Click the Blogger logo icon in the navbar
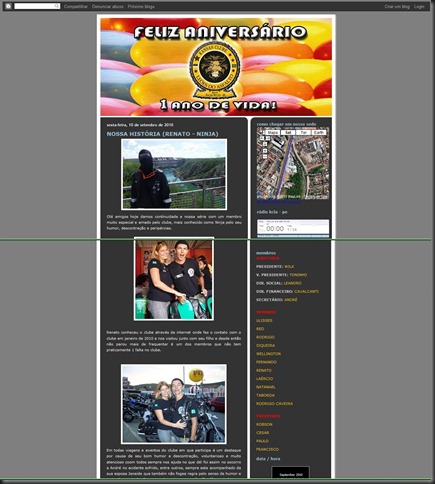 click(8, 6)
